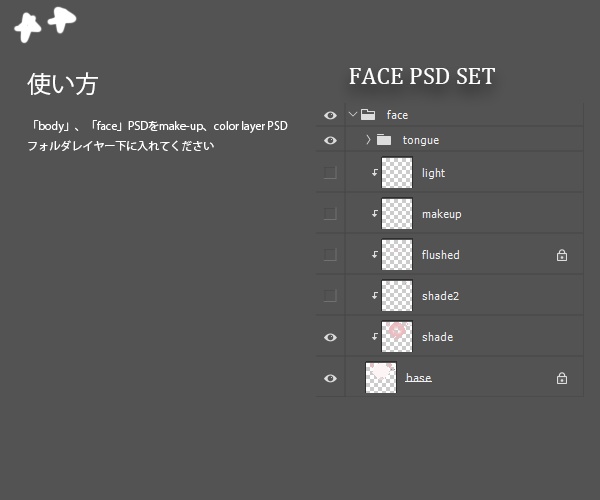Show the light layer via visibility box
The width and height of the screenshot is (600, 500).
tap(330, 173)
